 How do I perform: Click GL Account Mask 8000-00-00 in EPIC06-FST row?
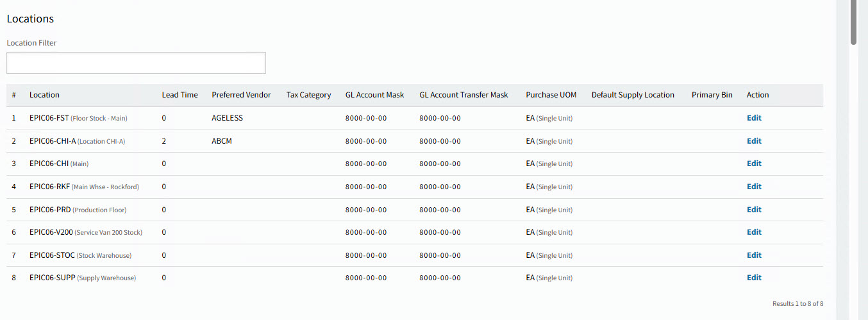[366, 118]
